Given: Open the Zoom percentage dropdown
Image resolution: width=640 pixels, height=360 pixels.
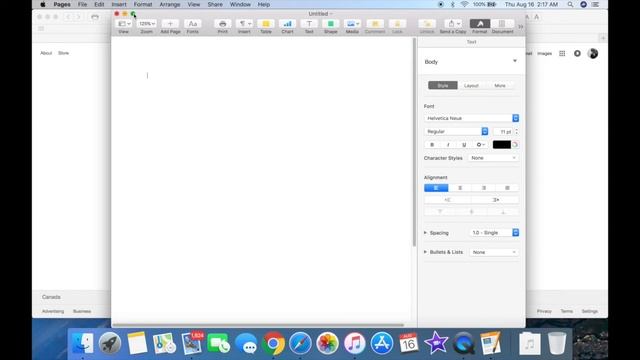Looking at the screenshot, I should pyautogui.click(x=147, y=24).
